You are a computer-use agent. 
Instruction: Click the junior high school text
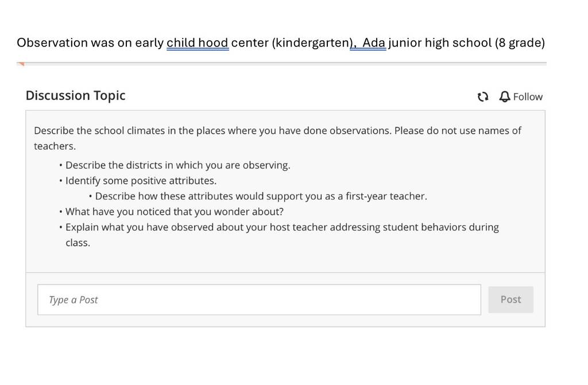(x=440, y=42)
